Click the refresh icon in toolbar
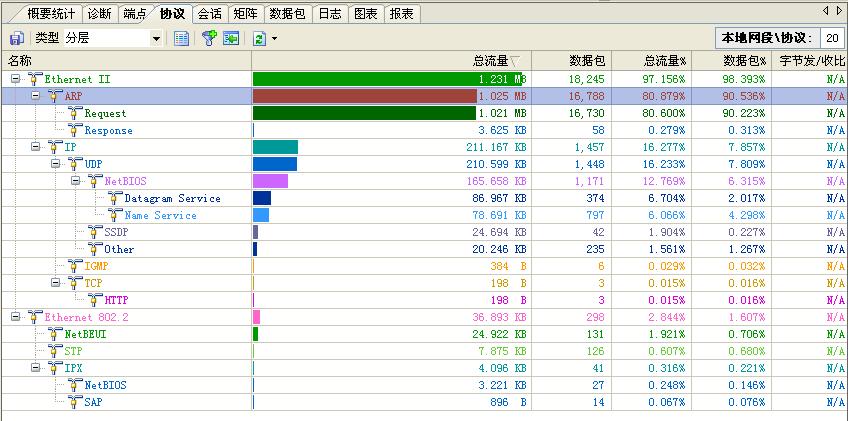The height and width of the screenshot is (421, 848). [x=260, y=38]
